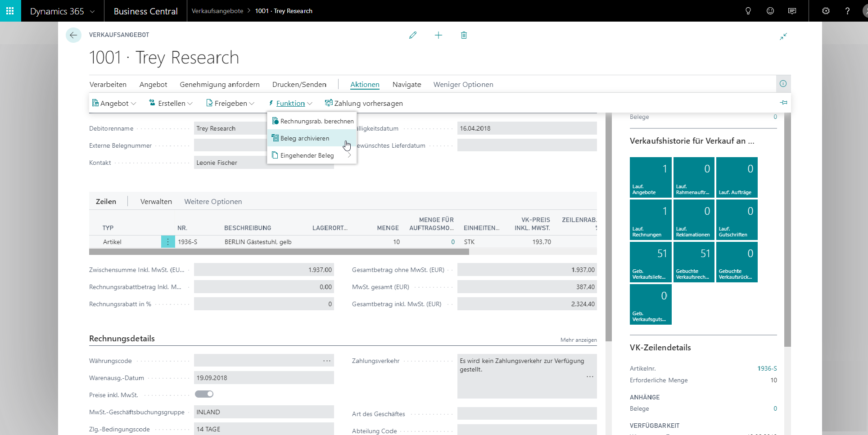Open the Lauf. Aufträge tile
Viewport: 868px width, 435px height.
tap(737, 177)
